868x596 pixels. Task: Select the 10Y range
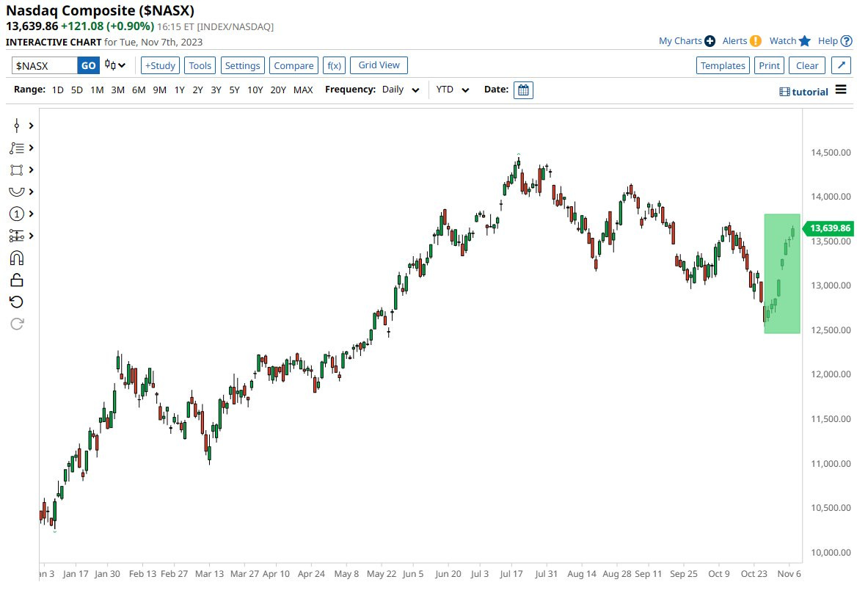pos(255,90)
